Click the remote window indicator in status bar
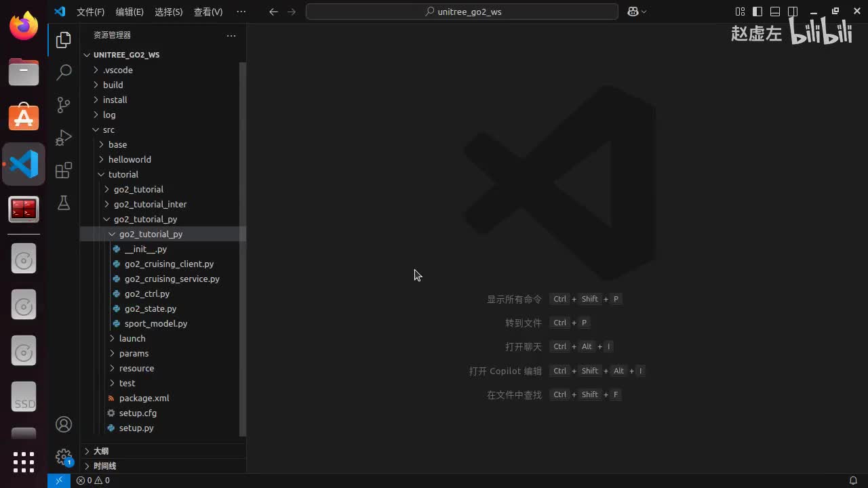The image size is (868, 488). [x=59, y=481]
